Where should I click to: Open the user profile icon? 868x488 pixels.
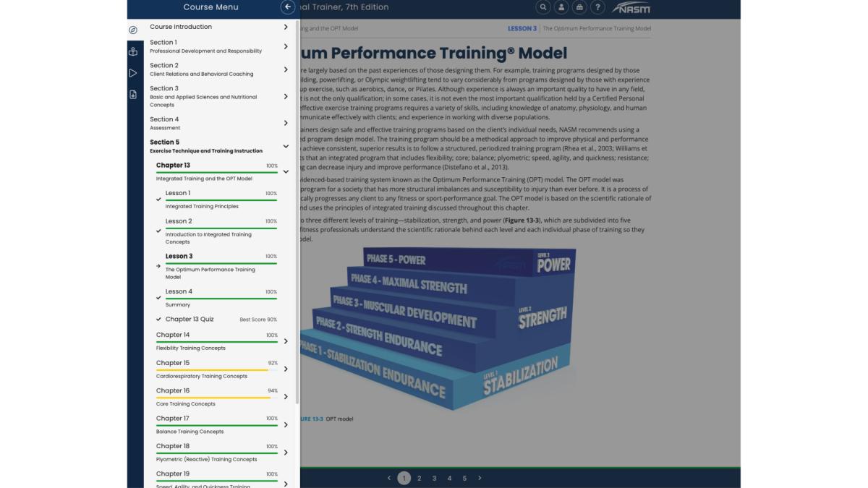[x=561, y=7]
